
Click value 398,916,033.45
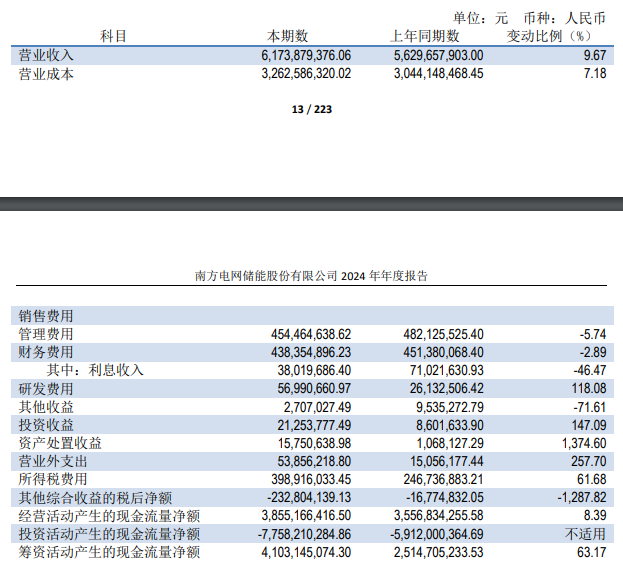pos(311,479)
